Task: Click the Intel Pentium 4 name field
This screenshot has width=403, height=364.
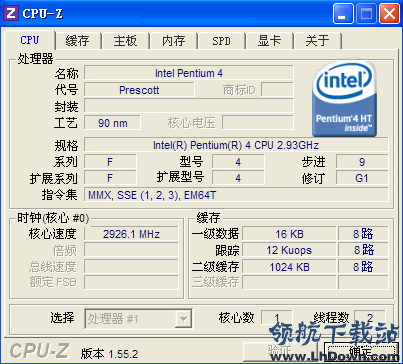Action: [x=189, y=73]
